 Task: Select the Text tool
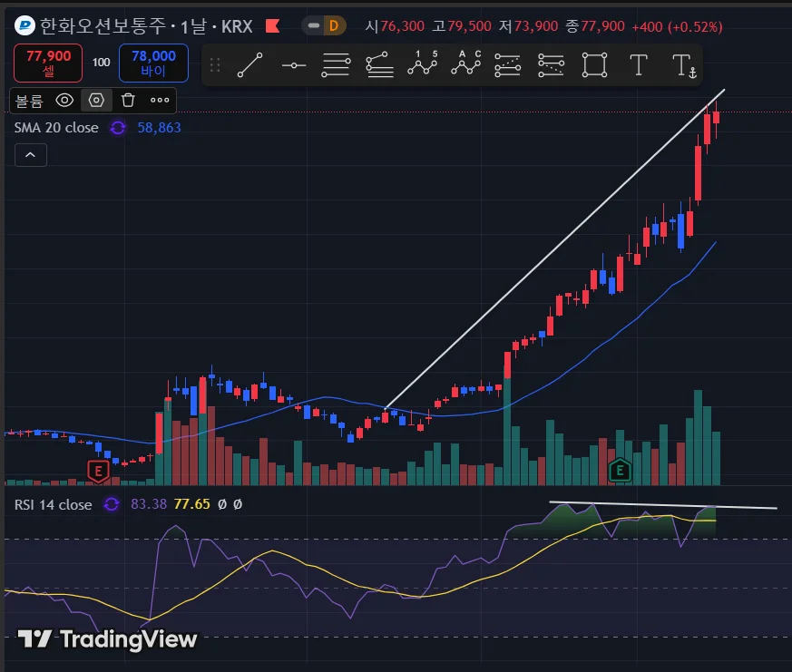click(x=639, y=65)
